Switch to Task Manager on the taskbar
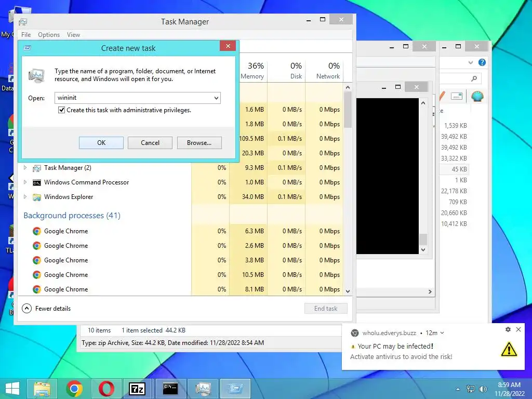The image size is (532, 399). pyautogui.click(x=203, y=389)
